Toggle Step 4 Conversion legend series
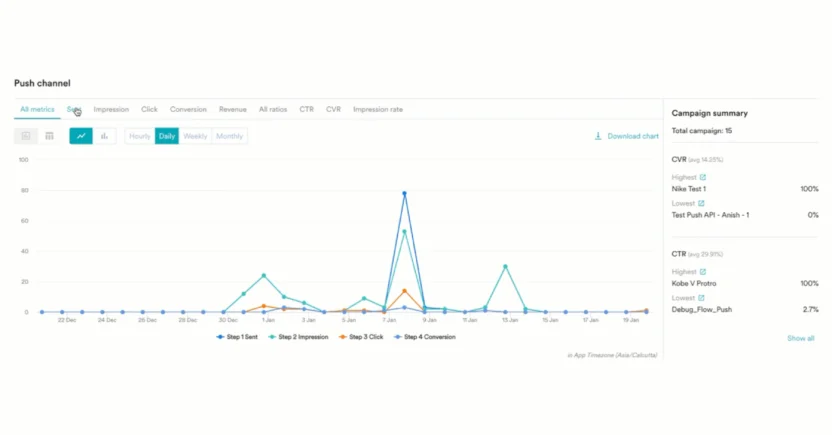Image resolution: width=832 pixels, height=435 pixels. tap(424, 337)
